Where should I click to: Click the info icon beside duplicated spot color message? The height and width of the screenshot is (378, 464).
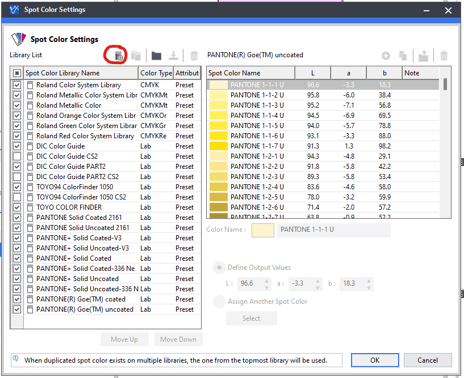(x=16, y=358)
